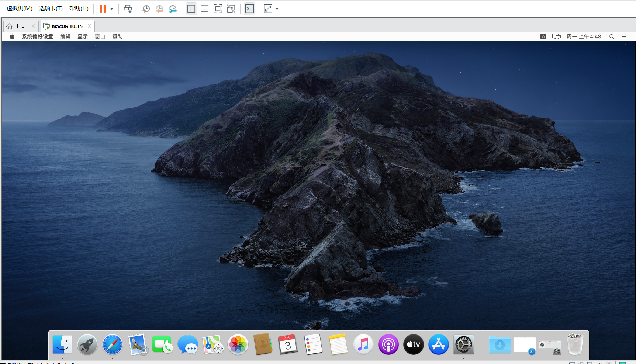Viewport: 636px width, 364px height.
Task: Click the clock showing 周一 上午4:48
Action: (x=584, y=37)
